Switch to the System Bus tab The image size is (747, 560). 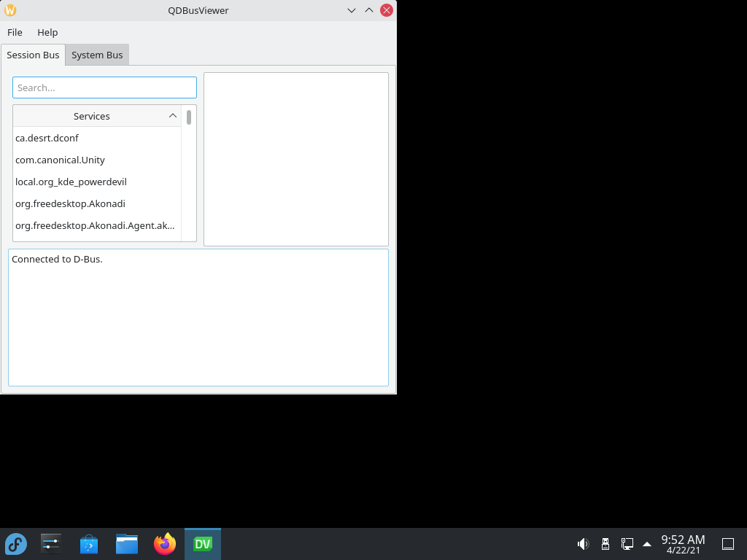[97, 55]
